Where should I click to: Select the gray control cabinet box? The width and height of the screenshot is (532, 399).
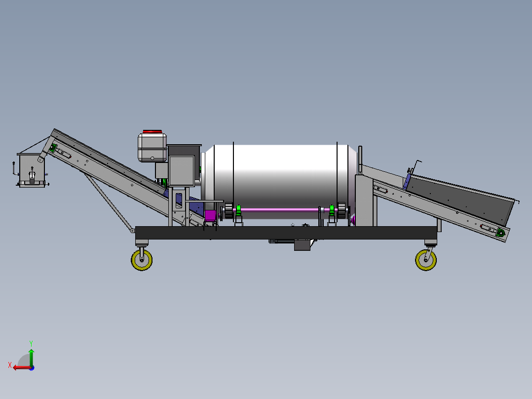[x=181, y=170]
